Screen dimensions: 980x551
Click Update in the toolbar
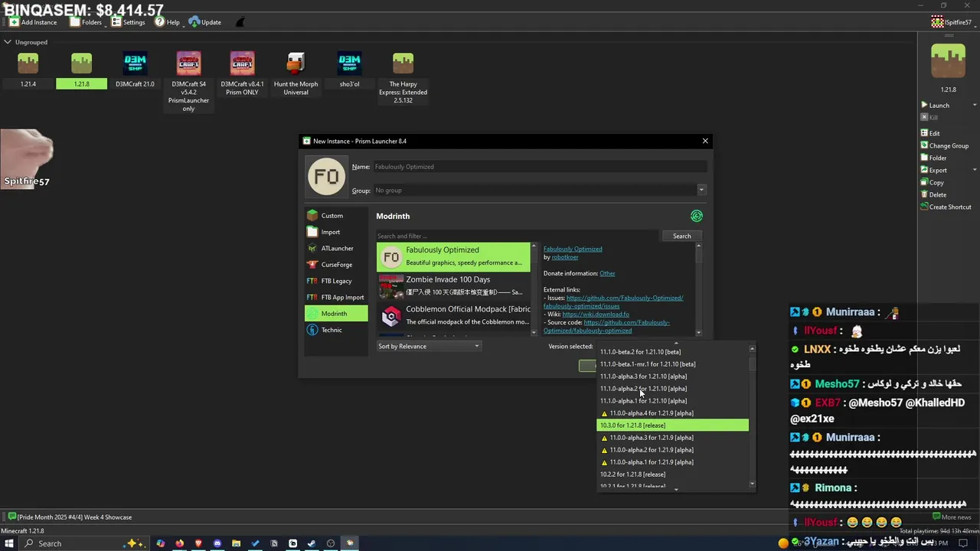pyautogui.click(x=205, y=22)
